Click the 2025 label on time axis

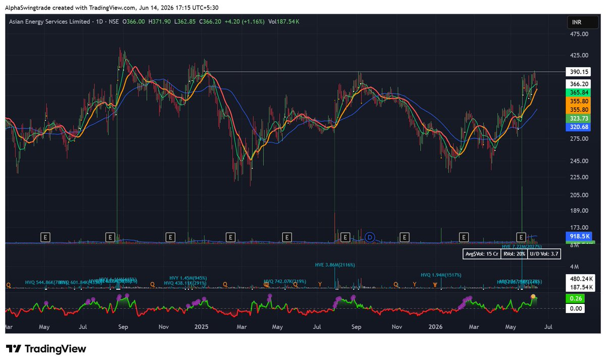pyautogui.click(x=201, y=327)
